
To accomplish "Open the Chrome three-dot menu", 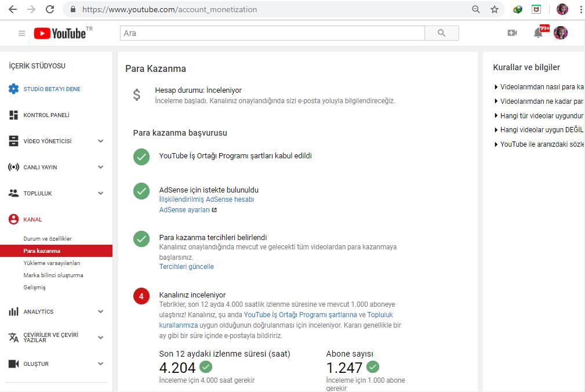I will click(x=581, y=9).
